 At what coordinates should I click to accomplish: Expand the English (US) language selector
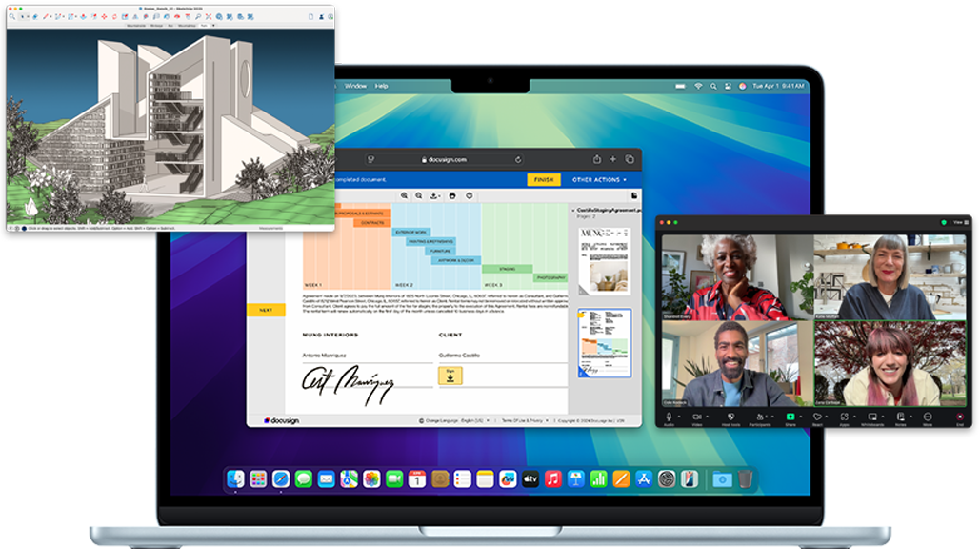click(x=475, y=421)
